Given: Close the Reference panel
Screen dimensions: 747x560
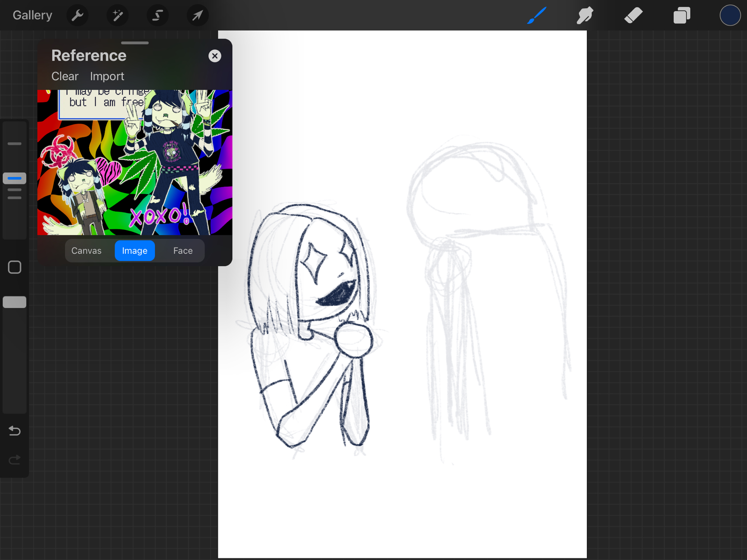Looking at the screenshot, I should [215, 56].
